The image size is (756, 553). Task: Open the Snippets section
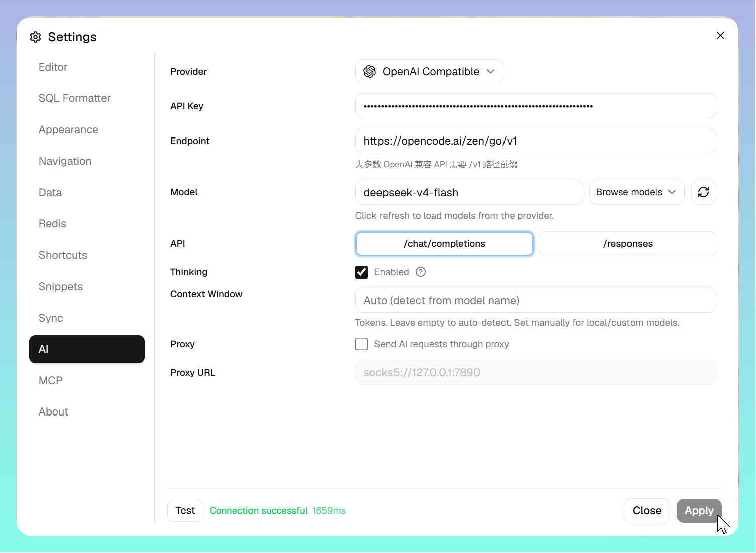pos(87,287)
